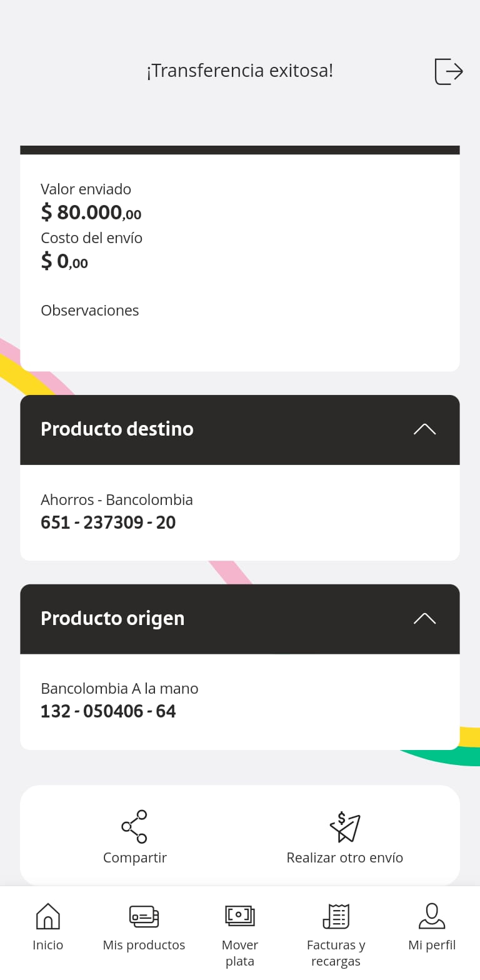Tap the logout icon in header
Viewport: 480px width, 980px height.
coord(448,71)
